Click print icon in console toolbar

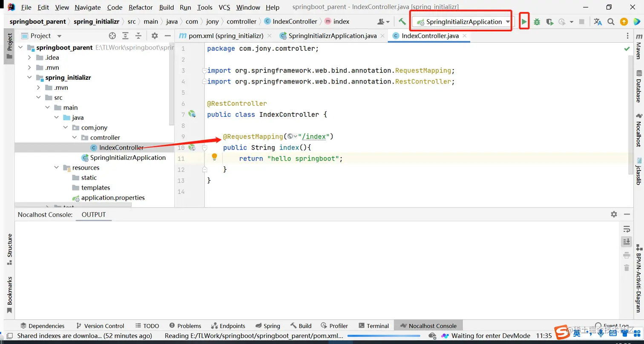[x=626, y=255]
